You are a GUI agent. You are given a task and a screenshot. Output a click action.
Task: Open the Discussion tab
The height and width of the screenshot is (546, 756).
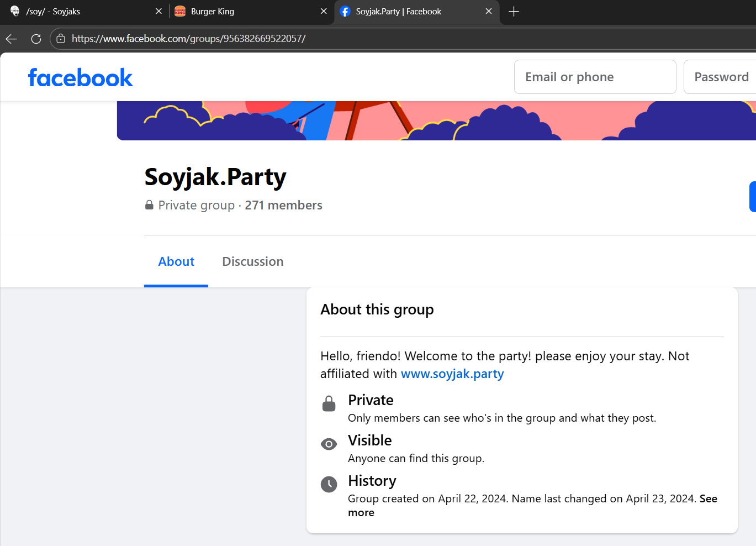click(x=252, y=262)
